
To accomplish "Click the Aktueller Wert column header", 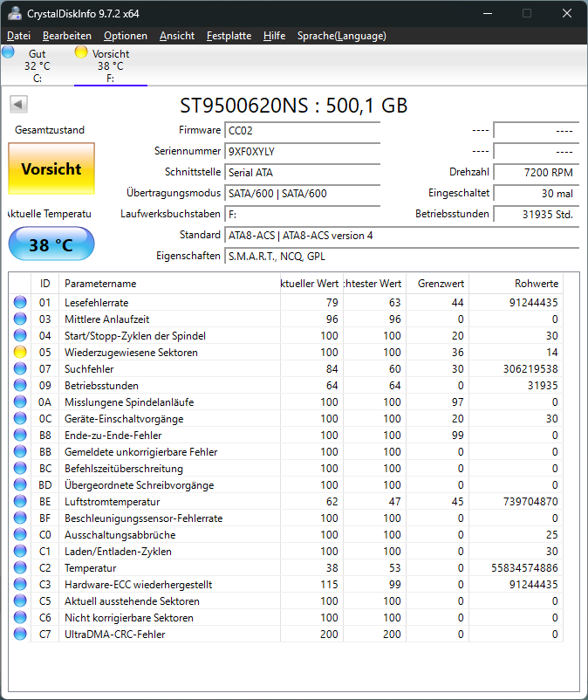I will pyautogui.click(x=311, y=284).
